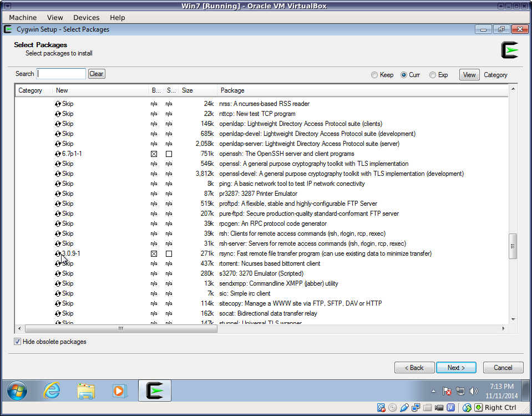The width and height of the screenshot is (532, 416).
Task: Click the cycle icon for pr3287 package
Action: [x=58, y=194]
